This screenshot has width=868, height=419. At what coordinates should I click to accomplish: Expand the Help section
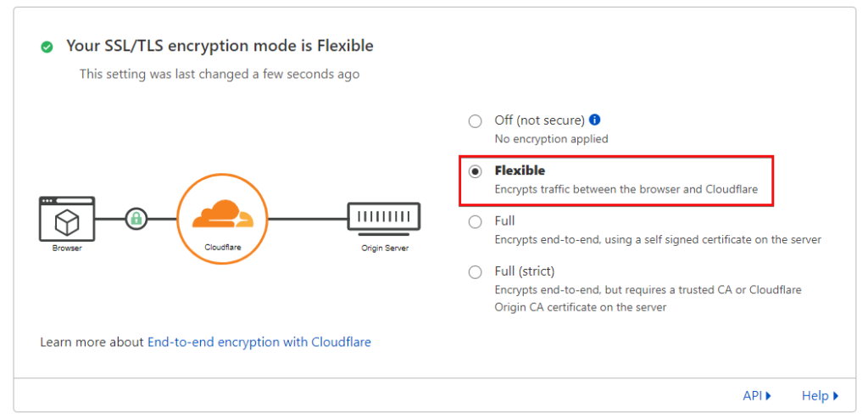820,395
